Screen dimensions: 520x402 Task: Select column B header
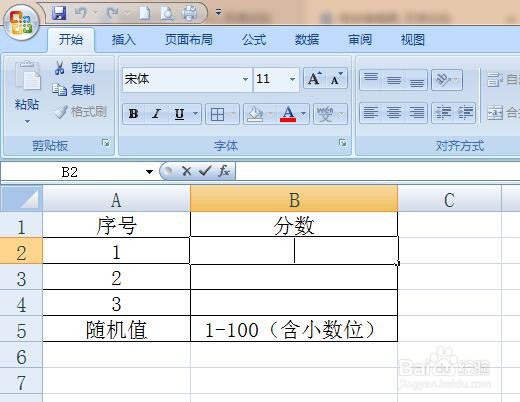click(294, 199)
